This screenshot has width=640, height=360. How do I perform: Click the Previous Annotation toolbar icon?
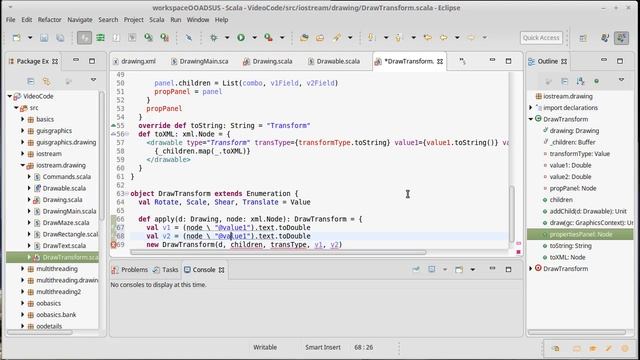pos(399,38)
